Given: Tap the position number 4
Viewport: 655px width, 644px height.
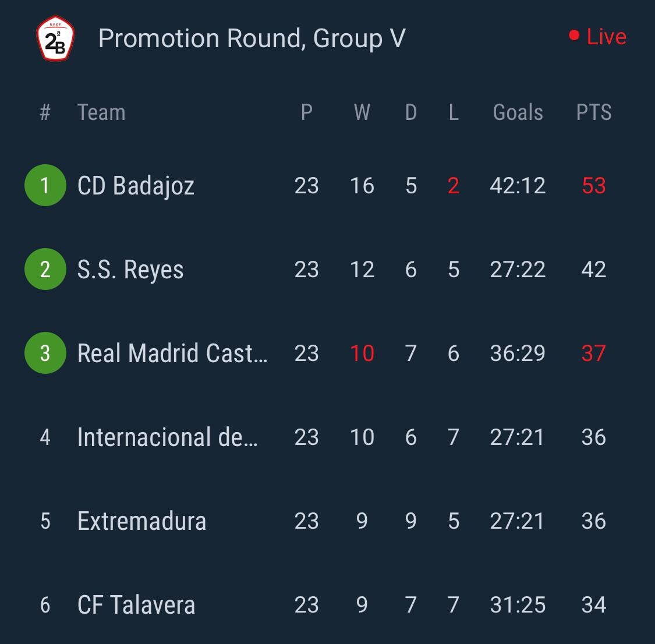Looking at the screenshot, I should (x=45, y=437).
